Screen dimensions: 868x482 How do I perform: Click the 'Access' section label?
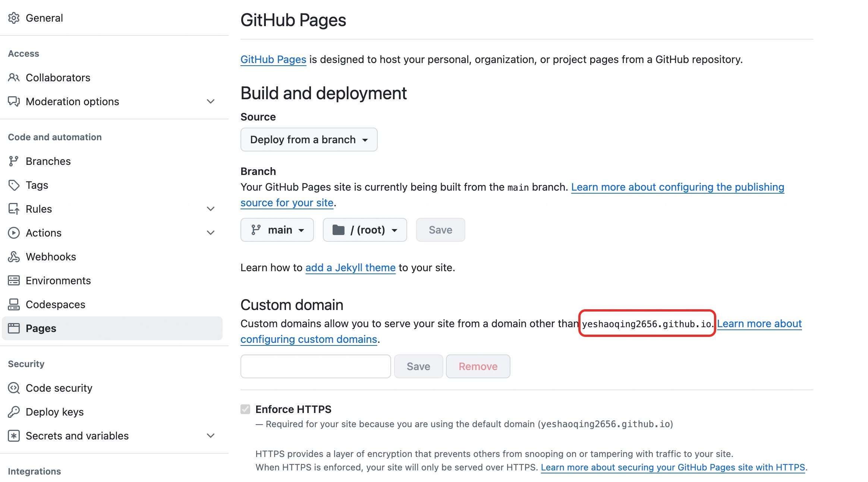click(23, 53)
